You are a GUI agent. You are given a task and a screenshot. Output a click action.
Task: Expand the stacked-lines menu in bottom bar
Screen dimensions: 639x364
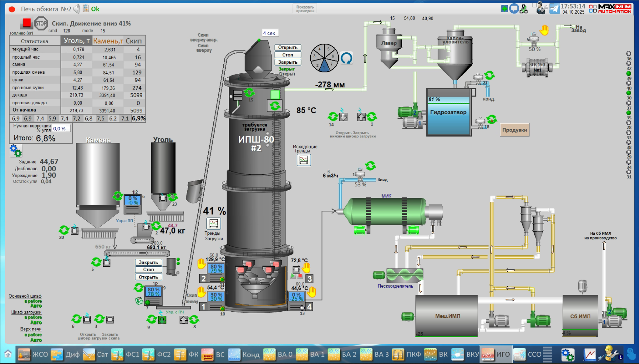pyautogui.click(x=548, y=354)
